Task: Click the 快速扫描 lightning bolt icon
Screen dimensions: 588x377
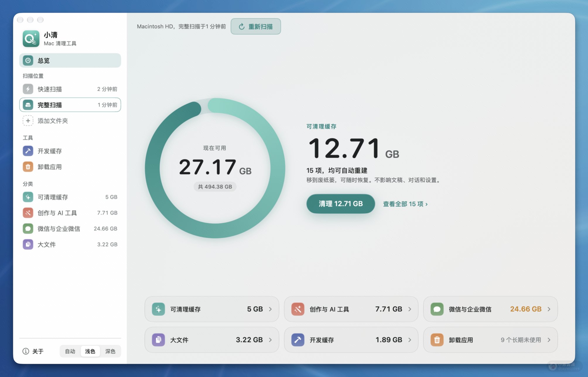Action: click(28, 89)
